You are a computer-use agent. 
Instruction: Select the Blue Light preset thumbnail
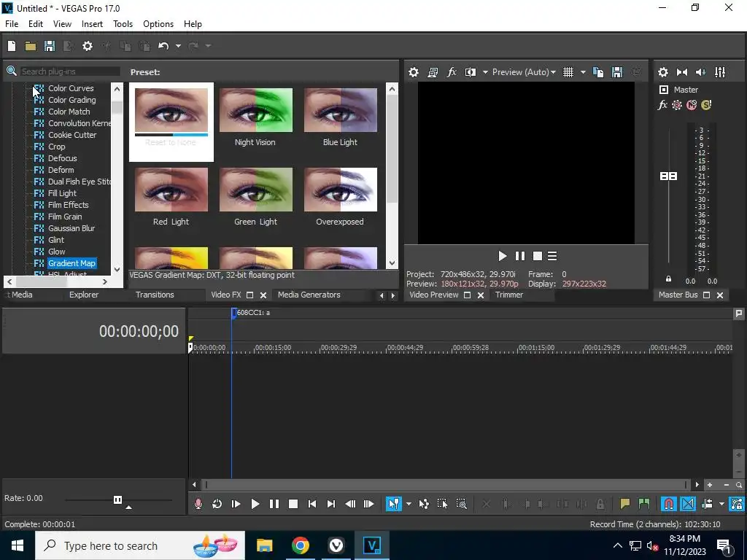point(341,110)
